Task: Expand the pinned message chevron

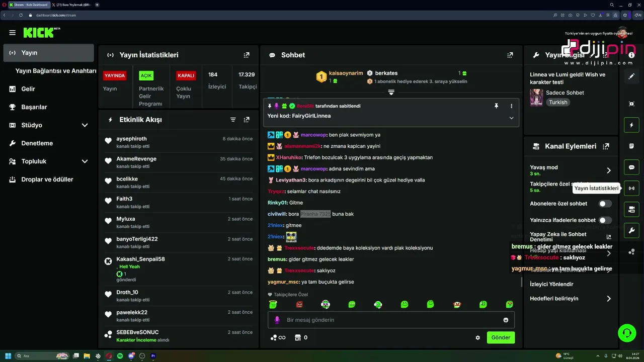Action: 511,118
